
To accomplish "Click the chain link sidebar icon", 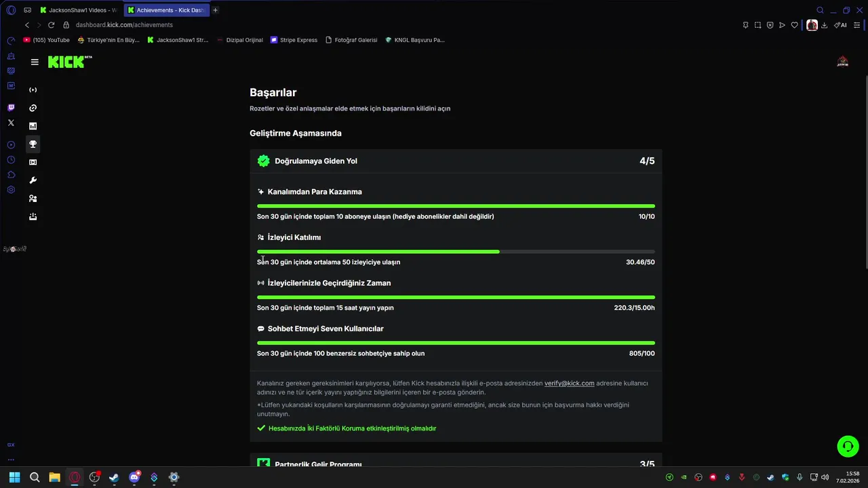I will tap(33, 108).
